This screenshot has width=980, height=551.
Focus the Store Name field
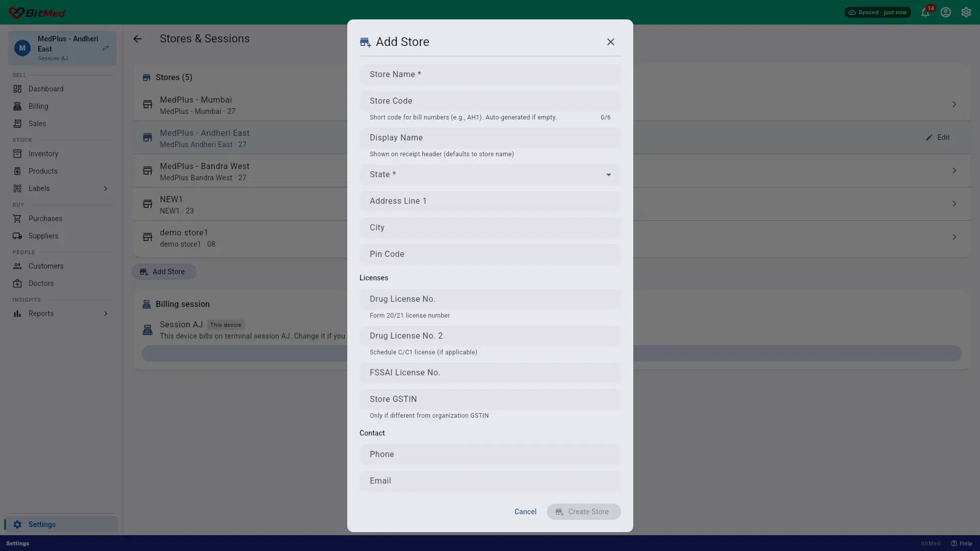click(x=490, y=75)
